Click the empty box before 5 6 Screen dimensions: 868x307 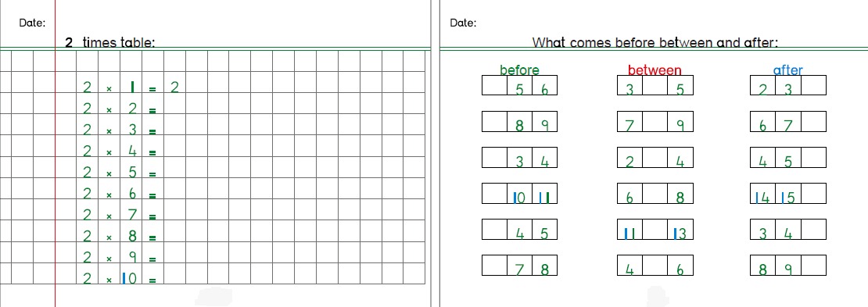pyautogui.click(x=494, y=85)
